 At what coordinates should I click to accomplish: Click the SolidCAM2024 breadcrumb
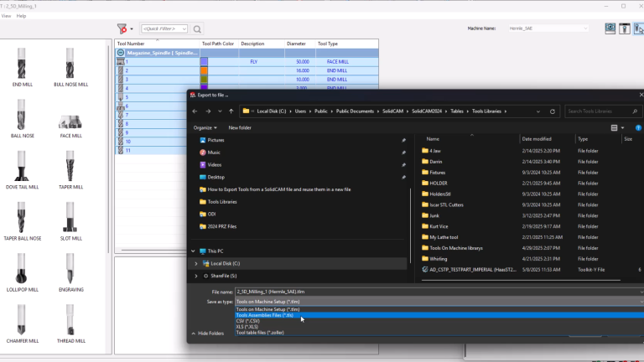pos(427,111)
